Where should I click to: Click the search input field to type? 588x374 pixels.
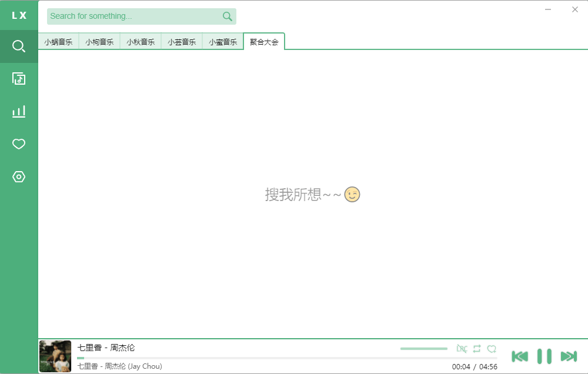[129, 16]
